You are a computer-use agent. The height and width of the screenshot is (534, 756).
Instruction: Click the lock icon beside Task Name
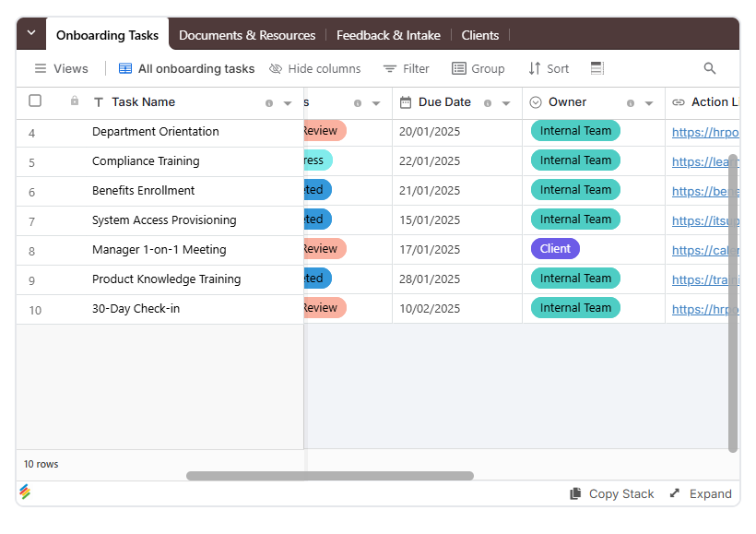[x=75, y=101]
